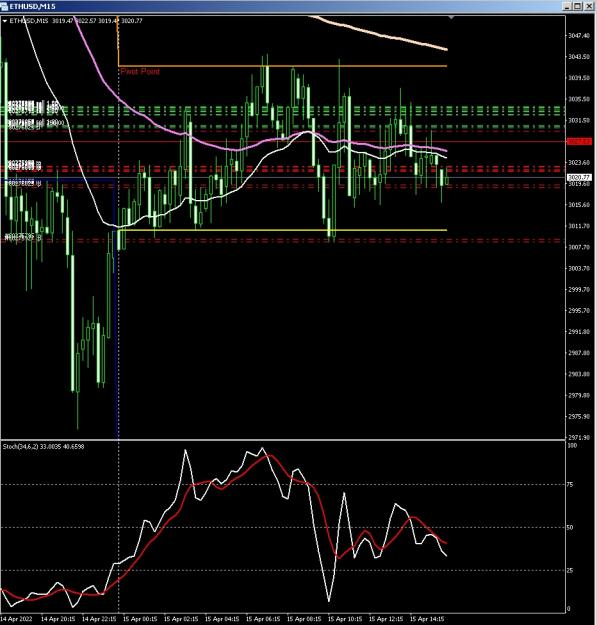
Task: Select the orange Pivot Point horizontal line
Action: 283,66
